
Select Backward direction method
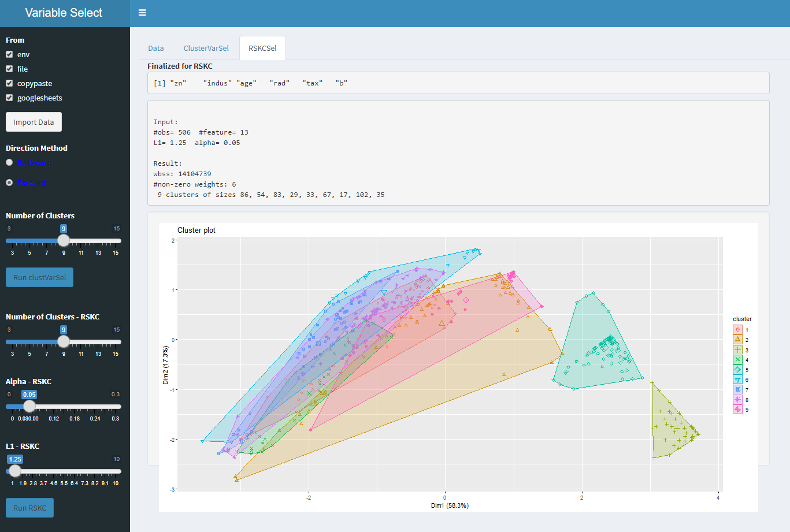pyautogui.click(x=9, y=162)
